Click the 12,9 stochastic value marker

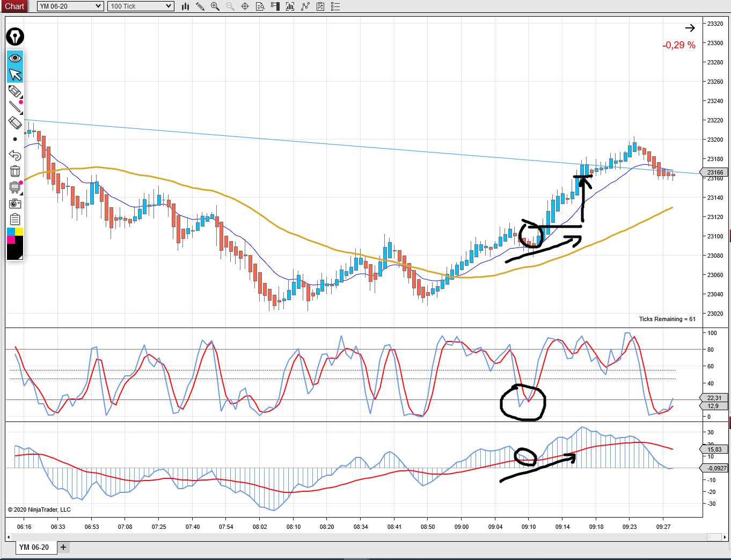pyautogui.click(x=714, y=406)
